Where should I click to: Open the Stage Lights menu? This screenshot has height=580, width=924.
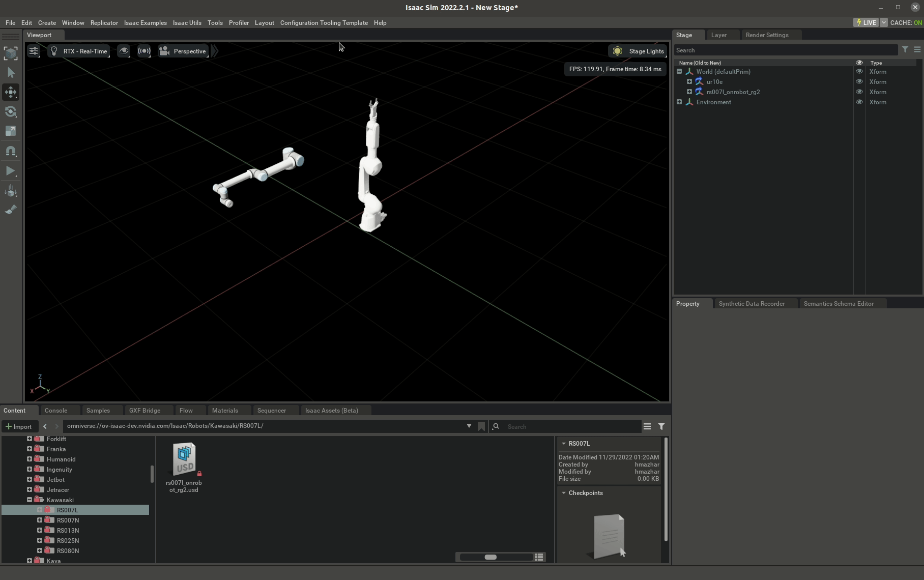[x=638, y=51]
